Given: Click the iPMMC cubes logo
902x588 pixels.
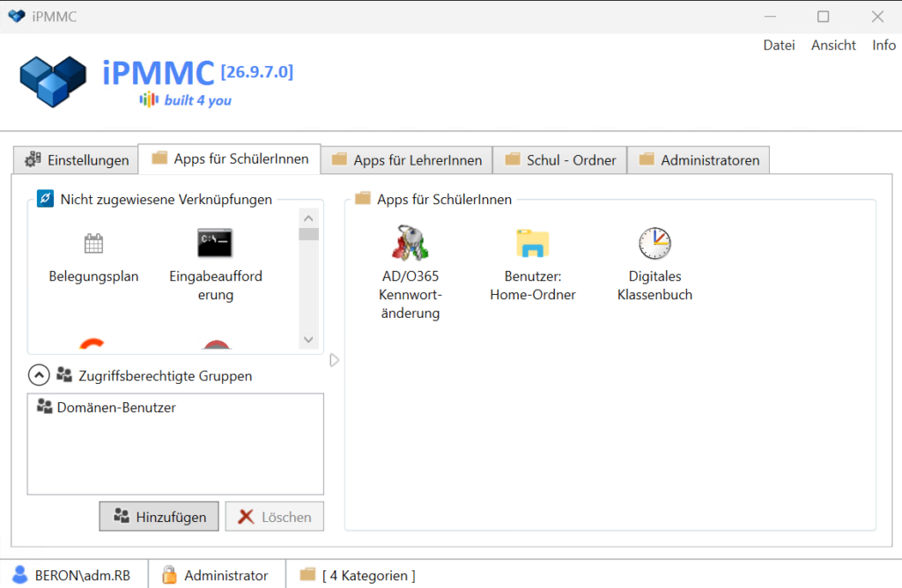Looking at the screenshot, I should tap(53, 82).
